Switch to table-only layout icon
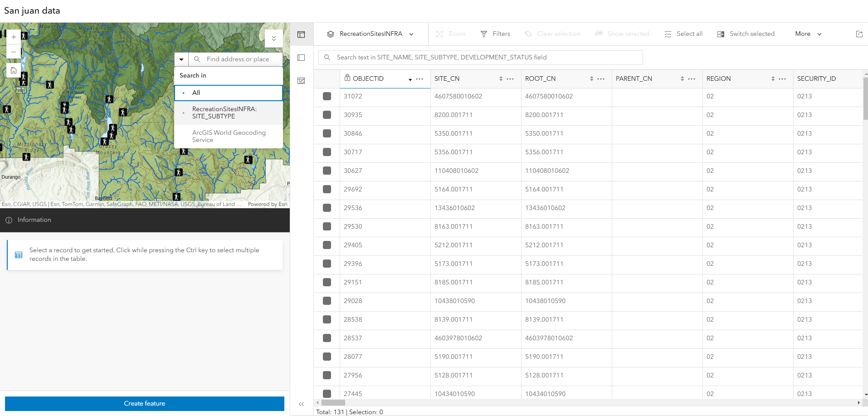This screenshot has width=868, height=416. pos(302,58)
